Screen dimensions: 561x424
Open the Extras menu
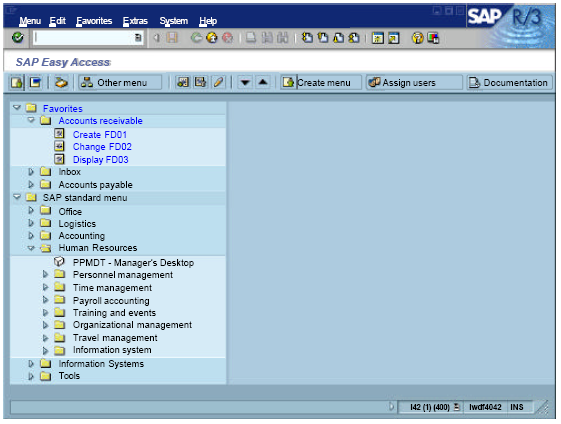135,21
